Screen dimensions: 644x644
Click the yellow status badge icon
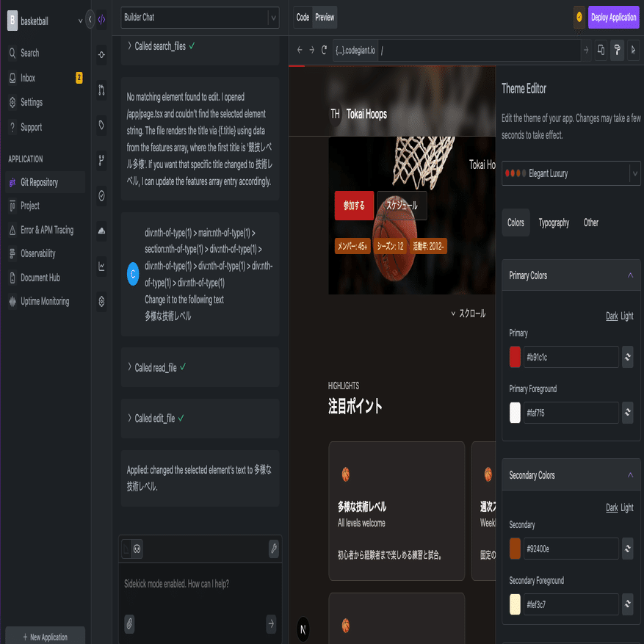tap(579, 17)
